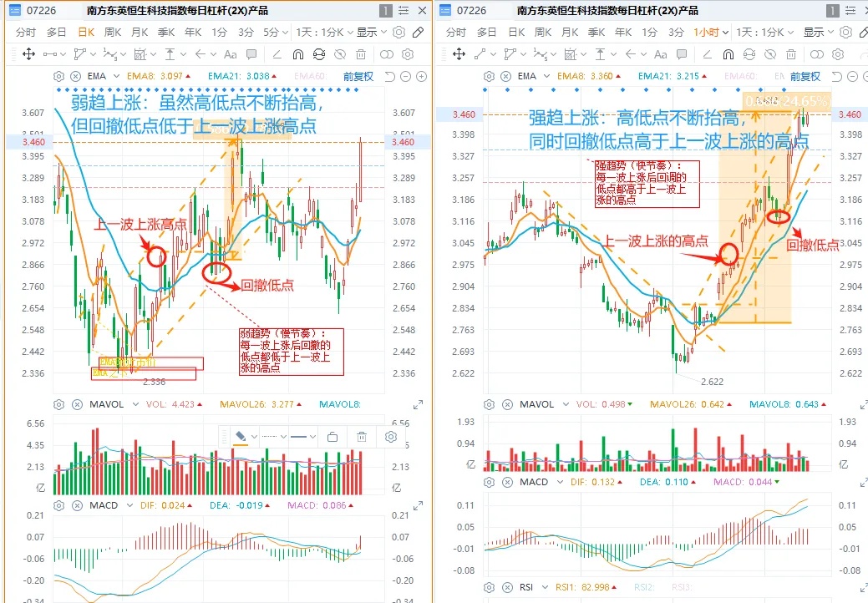
Task: Open RSI indicator dropdown in right chart
Action: pyautogui.click(x=546, y=587)
